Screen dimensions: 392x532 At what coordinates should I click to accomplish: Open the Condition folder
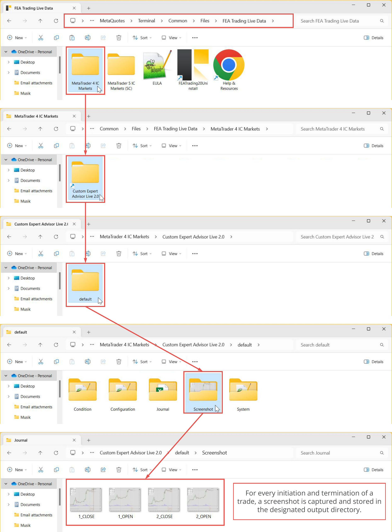click(82, 395)
